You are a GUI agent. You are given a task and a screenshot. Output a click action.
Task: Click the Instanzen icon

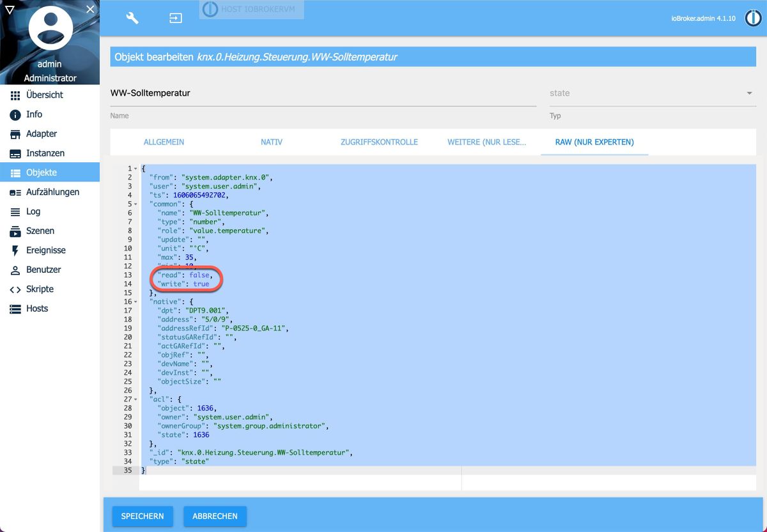(x=15, y=153)
